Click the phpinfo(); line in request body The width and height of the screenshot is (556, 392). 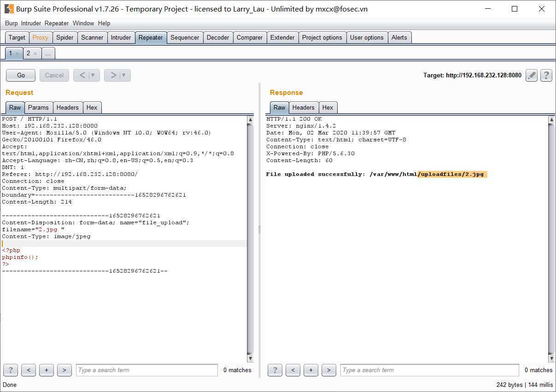tap(20, 257)
